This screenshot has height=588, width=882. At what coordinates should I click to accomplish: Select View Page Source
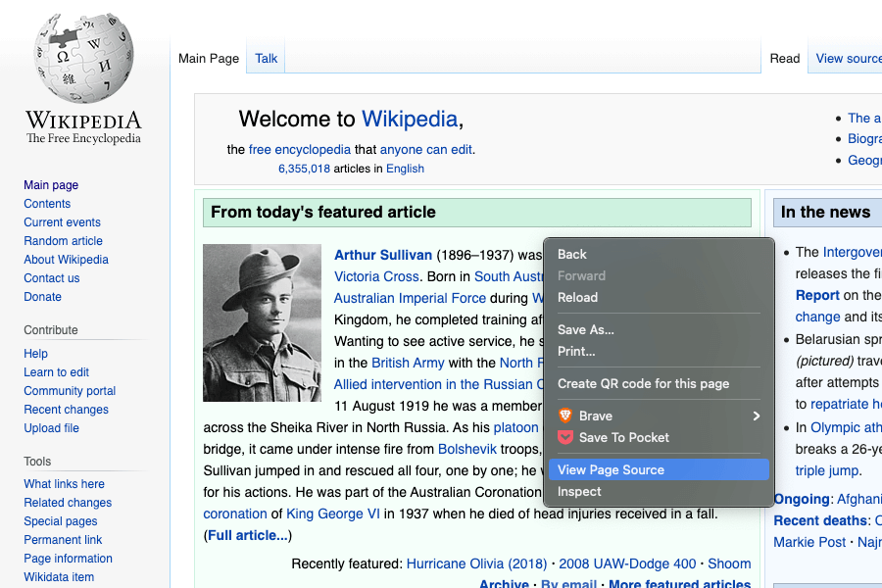tap(659, 469)
